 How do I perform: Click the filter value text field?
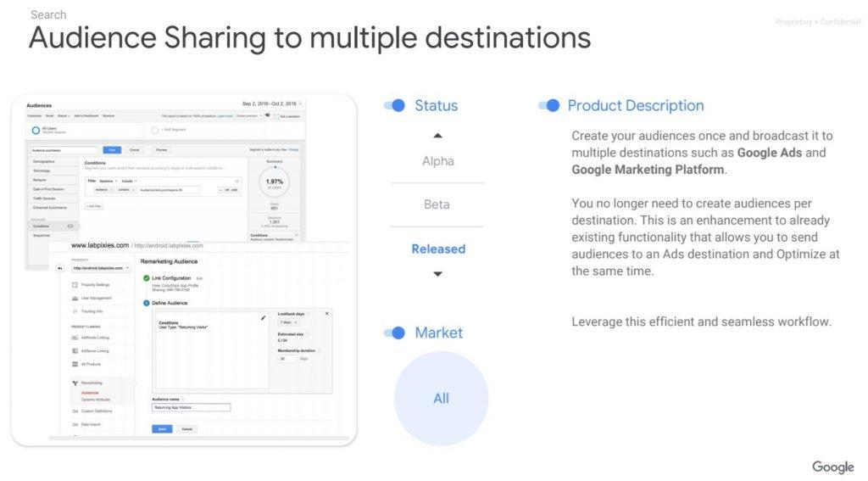coord(169,189)
